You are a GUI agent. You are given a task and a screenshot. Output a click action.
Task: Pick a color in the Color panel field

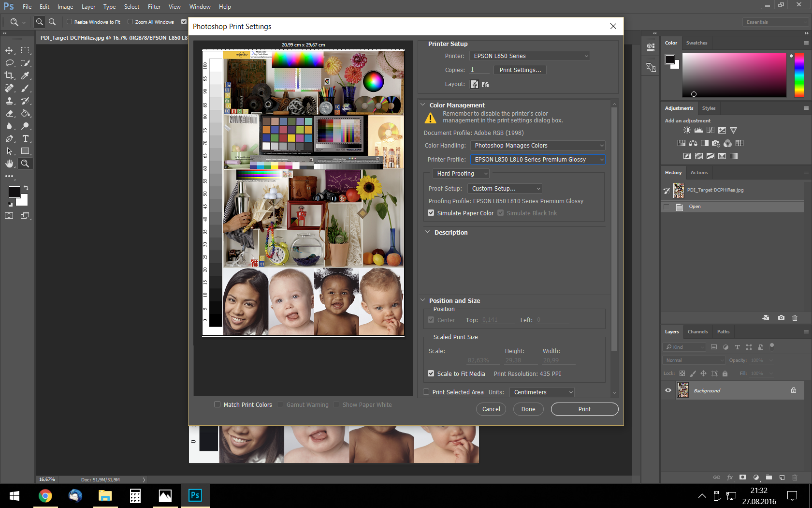point(735,75)
